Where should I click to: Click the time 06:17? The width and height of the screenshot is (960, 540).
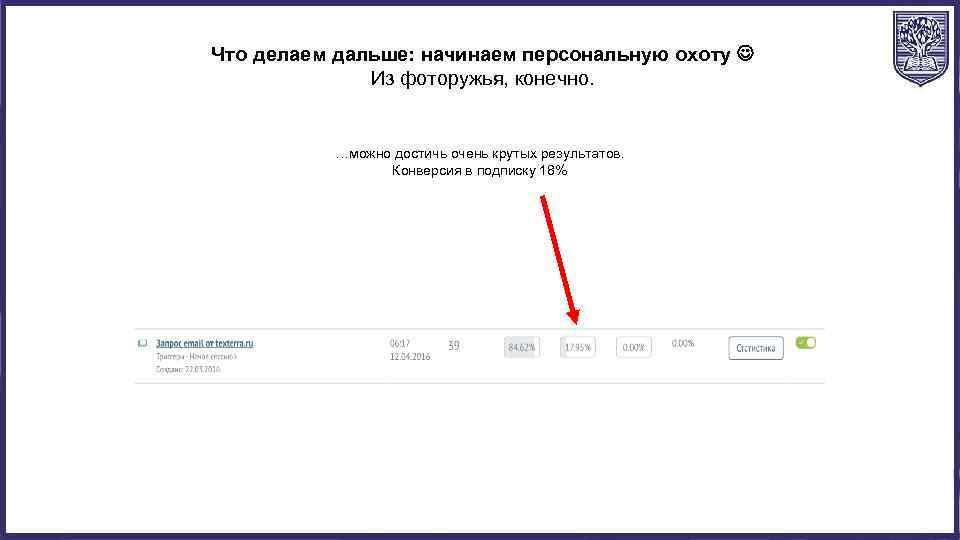pyautogui.click(x=400, y=343)
